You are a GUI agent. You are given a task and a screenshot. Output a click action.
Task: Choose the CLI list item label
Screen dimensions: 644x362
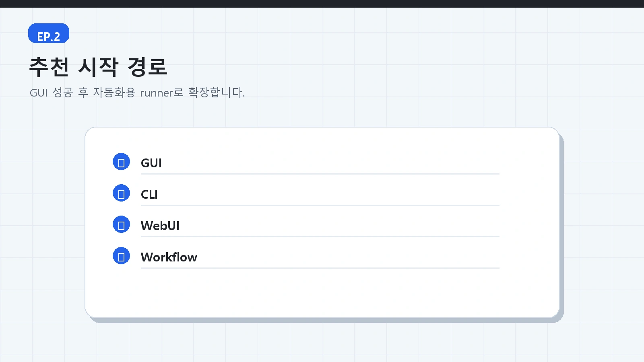[149, 194]
